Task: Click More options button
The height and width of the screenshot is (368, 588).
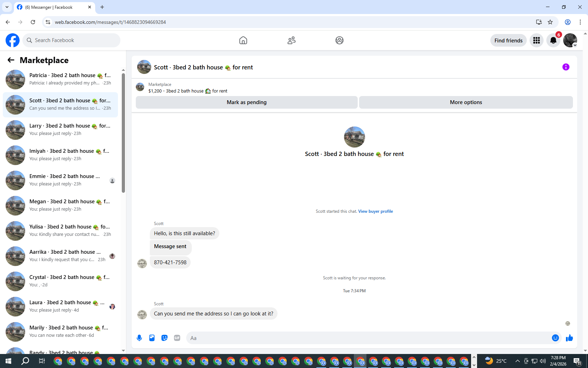Action: (466, 102)
